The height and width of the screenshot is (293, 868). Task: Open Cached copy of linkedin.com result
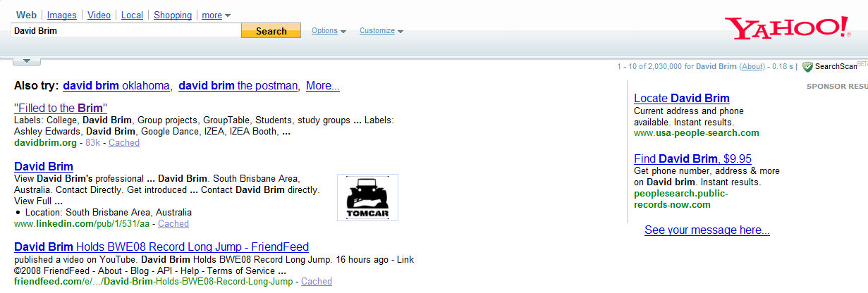tap(173, 224)
